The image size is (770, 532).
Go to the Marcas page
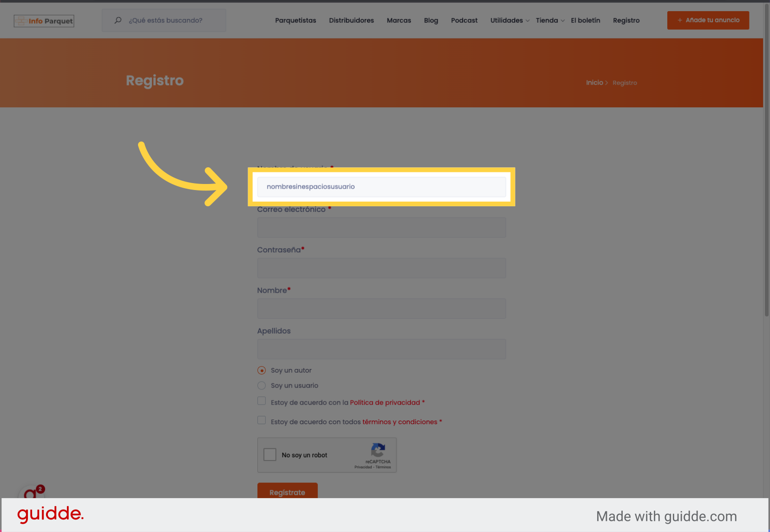coord(399,20)
